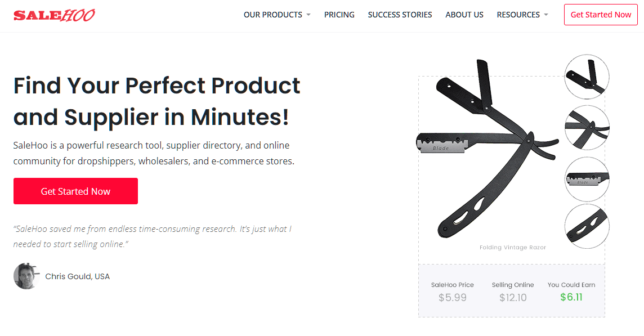This screenshot has width=644, height=336.
Task: Click the You Could Earn amount $6.11
Action: pyautogui.click(x=571, y=297)
